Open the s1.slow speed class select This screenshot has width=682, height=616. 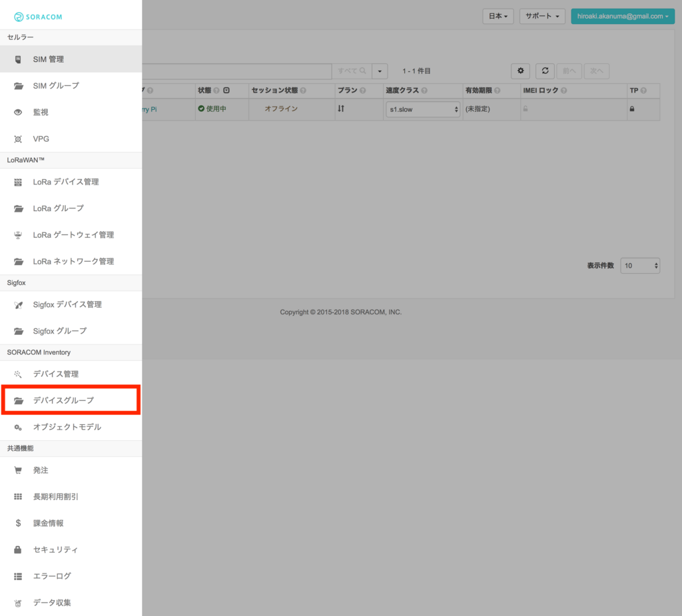pos(423,109)
